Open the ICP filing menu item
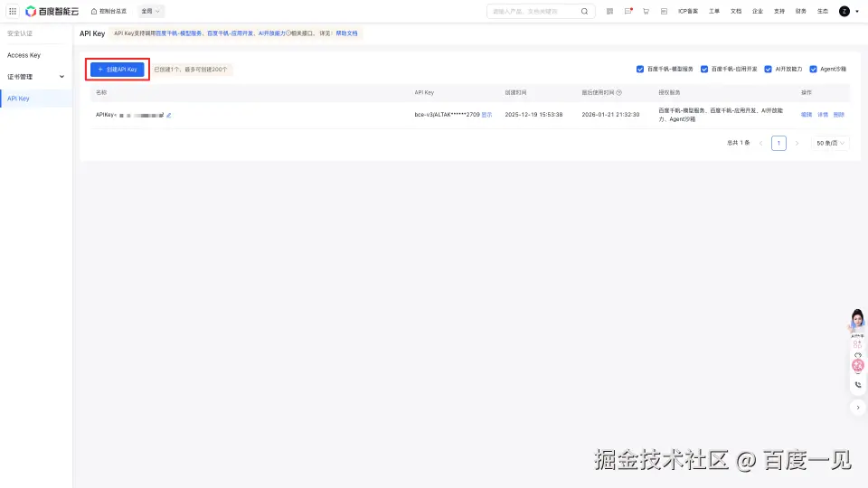 point(688,11)
